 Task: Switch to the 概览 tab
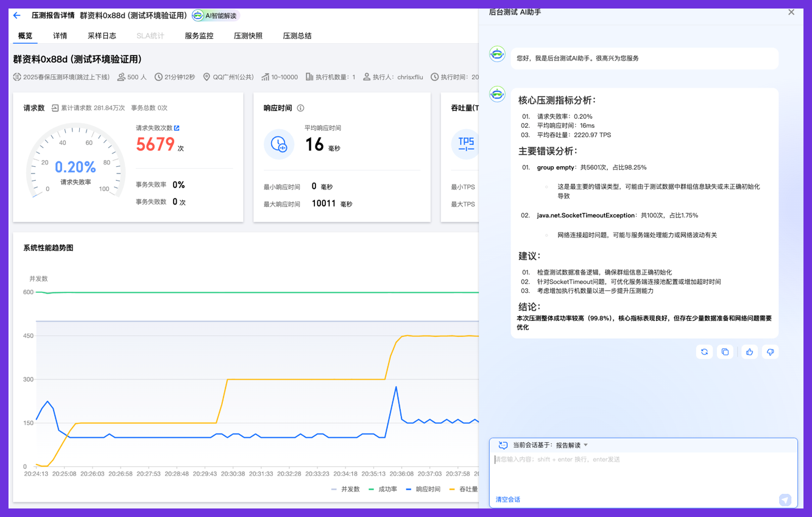click(26, 36)
